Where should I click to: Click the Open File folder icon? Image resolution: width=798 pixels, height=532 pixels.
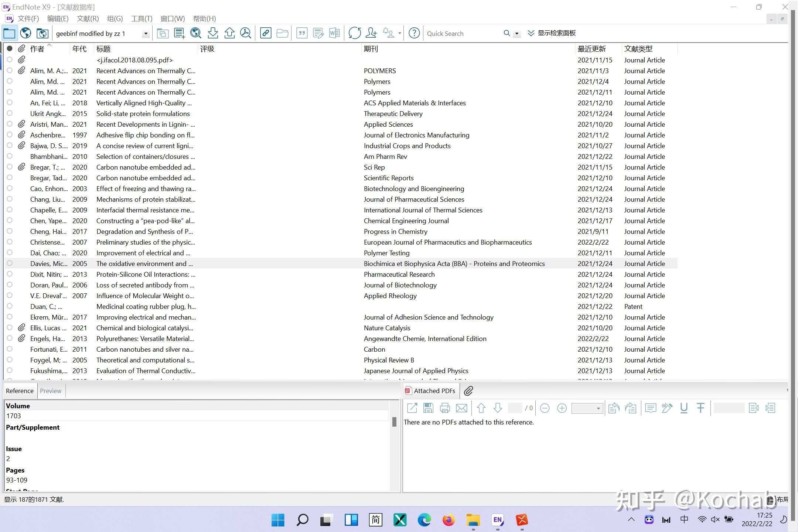coord(282,33)
